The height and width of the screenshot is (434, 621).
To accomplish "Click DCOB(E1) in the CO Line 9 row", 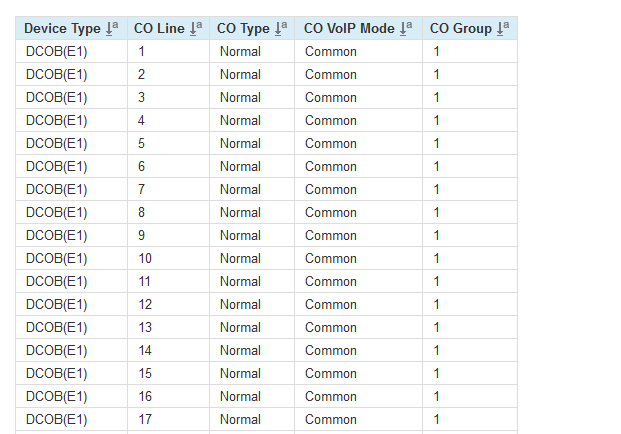I will click(x=56, y=235).
